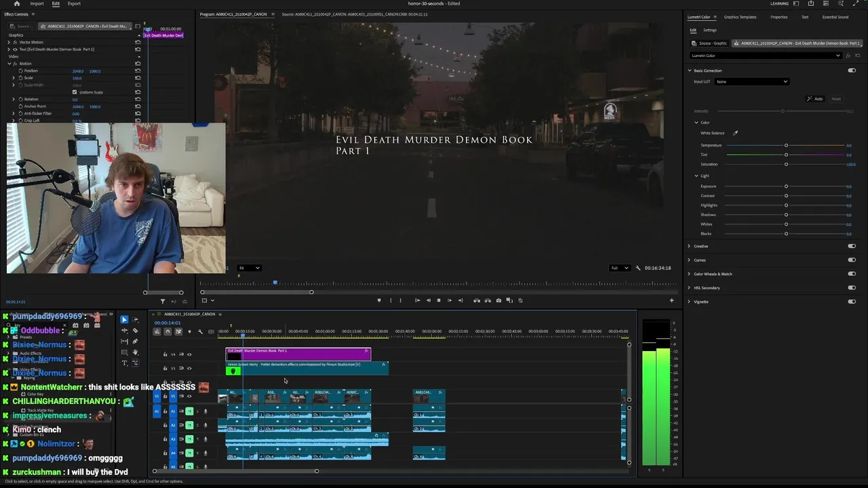Select the Selection tool arrow in the timeline toolbar
The height and width of the screenshot is (488, 868).
tap(124, 319)
